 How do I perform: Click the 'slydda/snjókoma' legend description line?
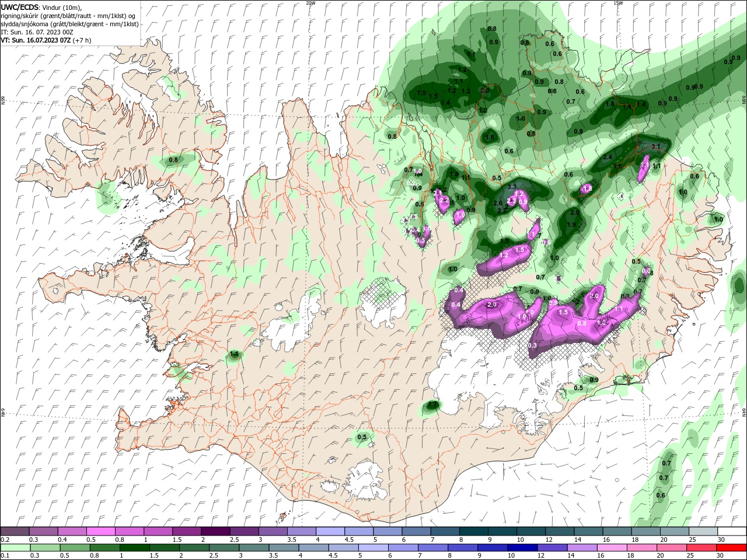coord(69,24)
